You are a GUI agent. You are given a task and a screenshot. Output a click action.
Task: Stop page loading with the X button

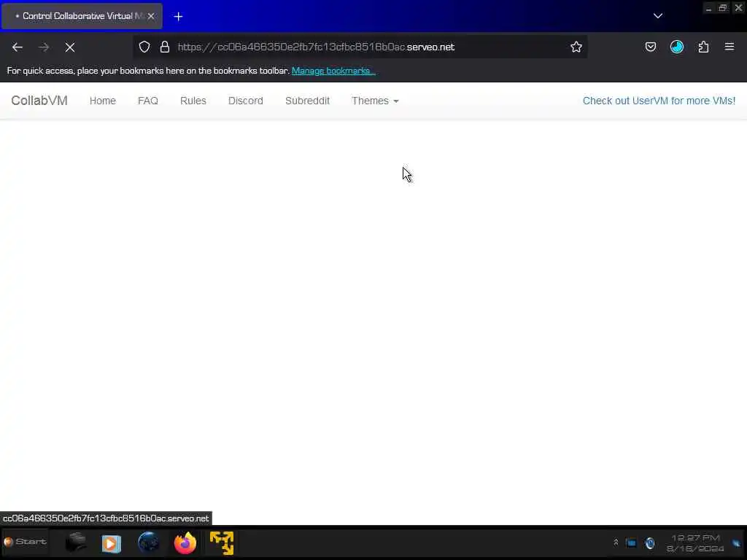(70, 47)
